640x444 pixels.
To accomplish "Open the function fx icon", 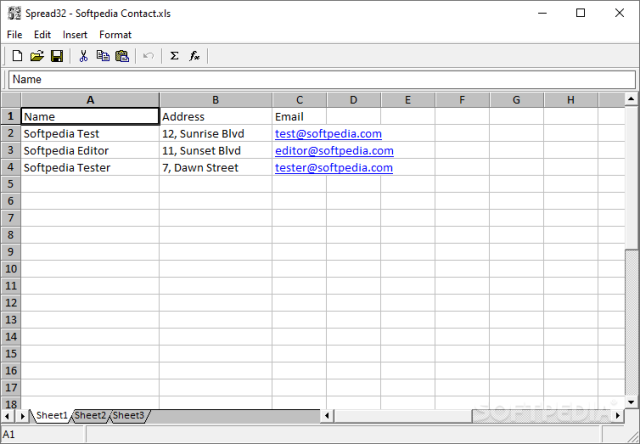I will 194,56.
